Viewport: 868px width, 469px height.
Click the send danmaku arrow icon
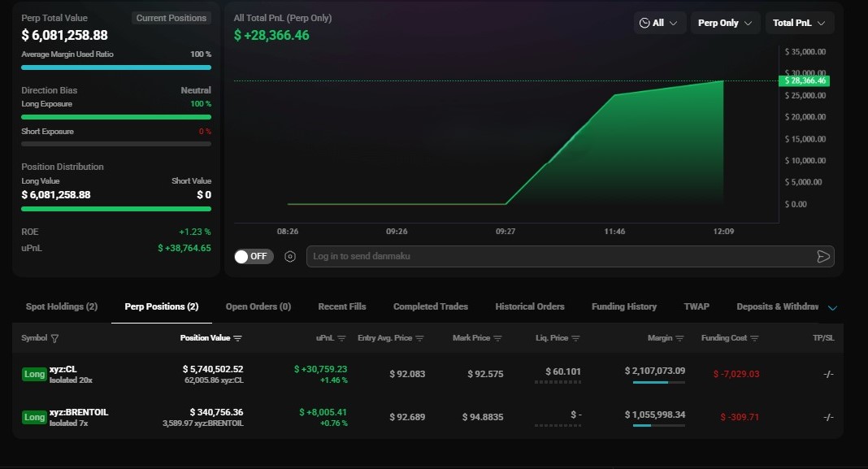822,257
